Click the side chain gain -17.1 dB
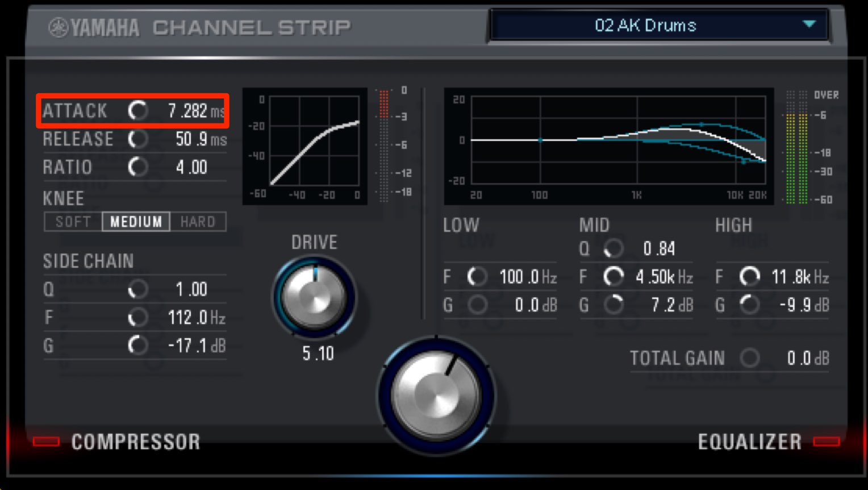Screen dimensions: 868x490 [x=197, y=345]
